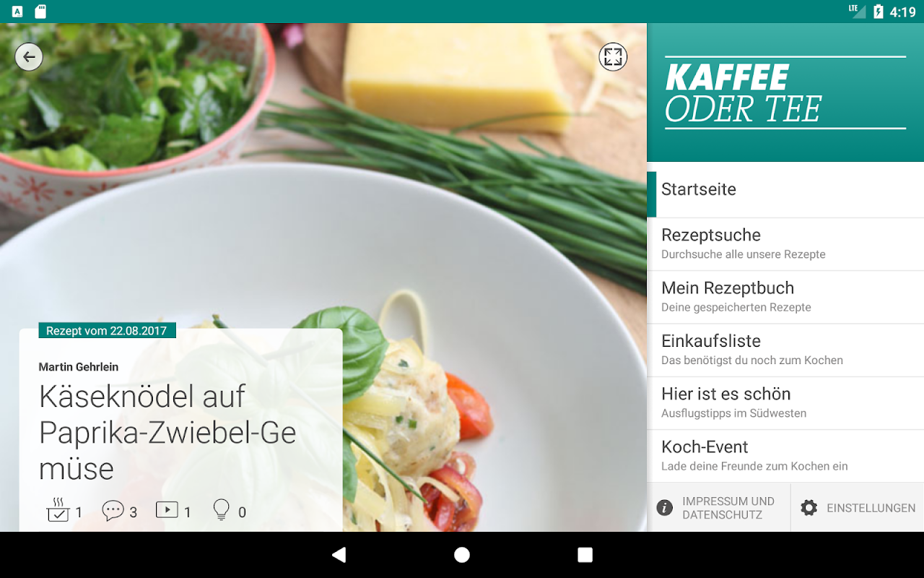Select Startseite in the menu
This screenshot has width=924, height=578.
pyautogui.click(x=785, y=189)
